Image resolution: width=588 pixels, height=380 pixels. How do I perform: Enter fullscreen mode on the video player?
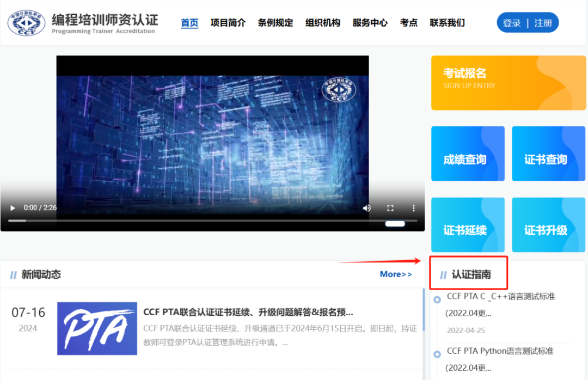tap(390, 207)
